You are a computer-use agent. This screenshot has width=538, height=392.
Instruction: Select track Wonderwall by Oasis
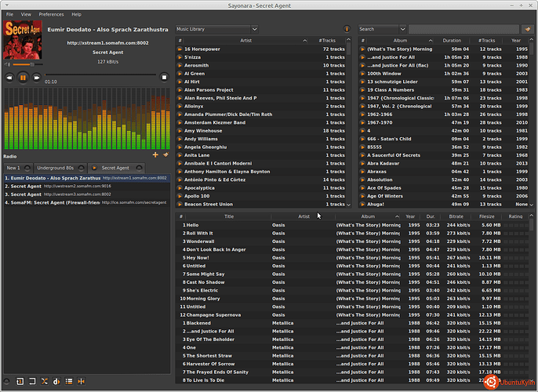351,241
